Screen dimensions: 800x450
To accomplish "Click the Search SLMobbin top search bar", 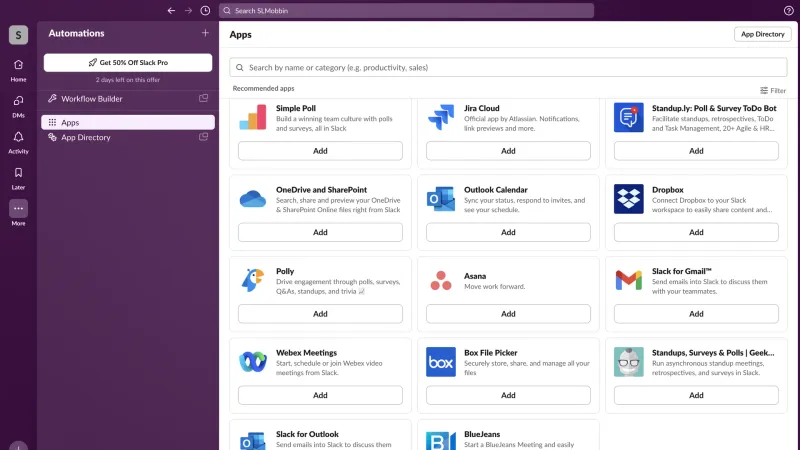I will 406,10.
